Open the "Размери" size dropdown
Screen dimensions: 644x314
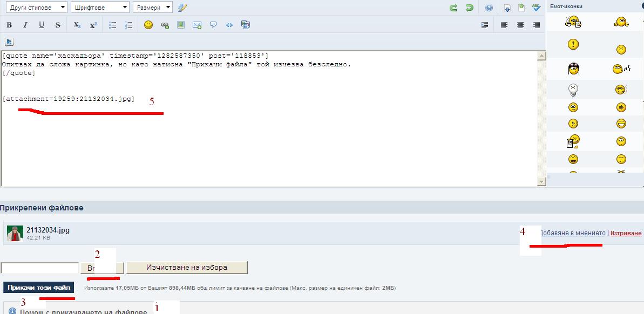point(152,8)
